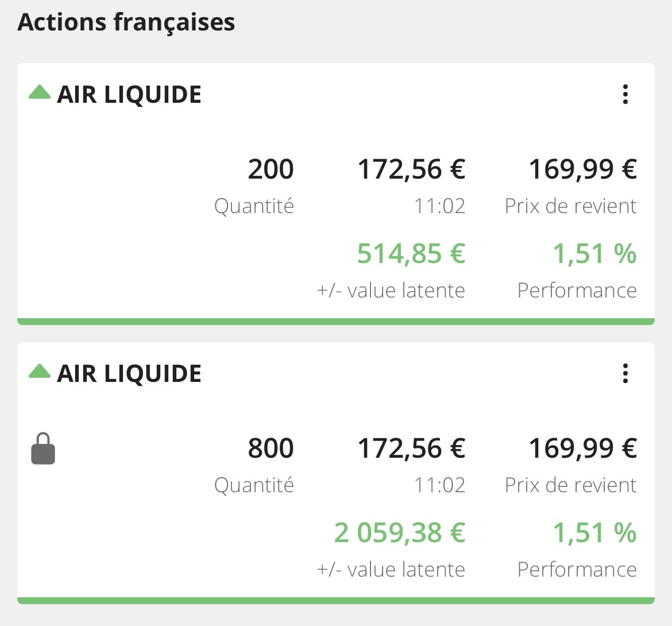
Task: Select the 800 quantity value
Action: [271, 449]
